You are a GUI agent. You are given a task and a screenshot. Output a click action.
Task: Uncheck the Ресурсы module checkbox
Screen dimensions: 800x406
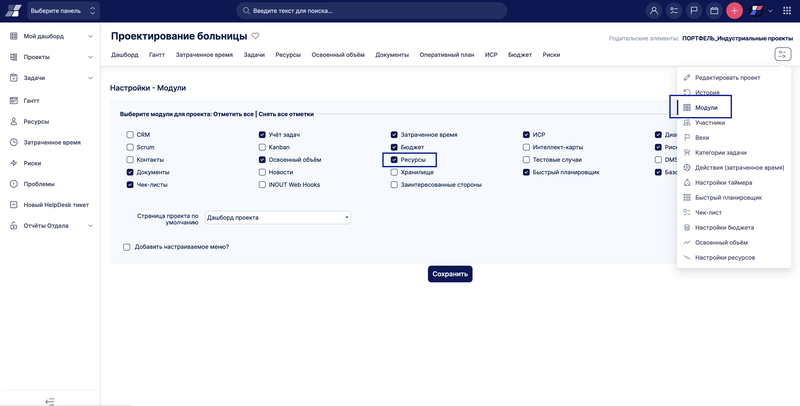[394, 159]
